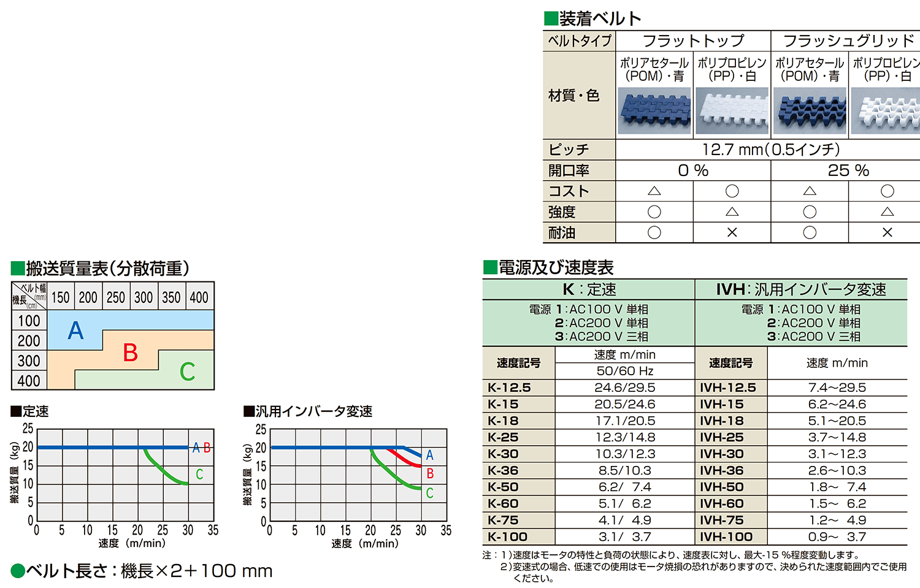Click the K-36 speed code
The height and width of the screenshot is (588, 920).
pos(503,470)
